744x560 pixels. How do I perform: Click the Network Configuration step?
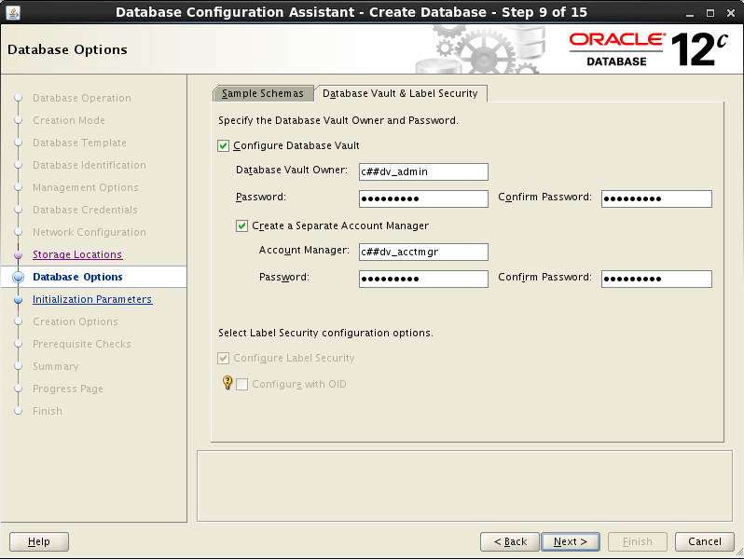coord(90,232)
